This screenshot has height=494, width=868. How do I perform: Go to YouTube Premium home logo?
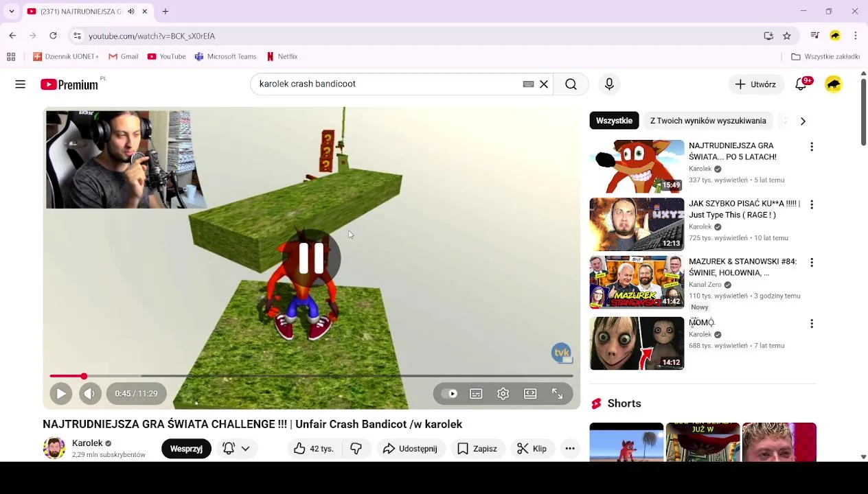pyautogui.click(x=69, y=84)
